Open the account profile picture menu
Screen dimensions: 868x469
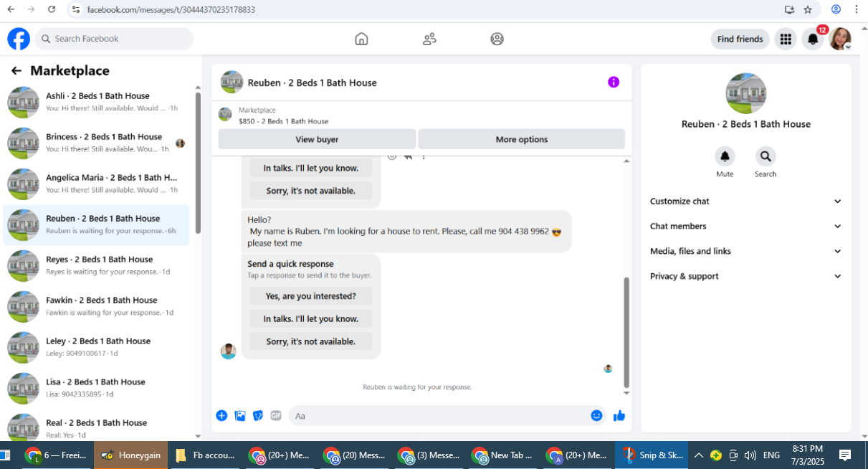(x=840, y=39)
